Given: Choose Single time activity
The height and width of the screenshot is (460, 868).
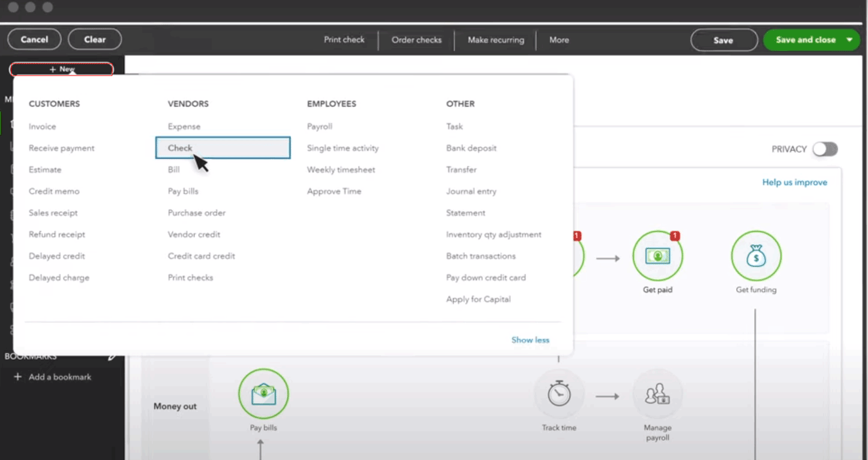Looking at the screenshot, I should (343, 148).
